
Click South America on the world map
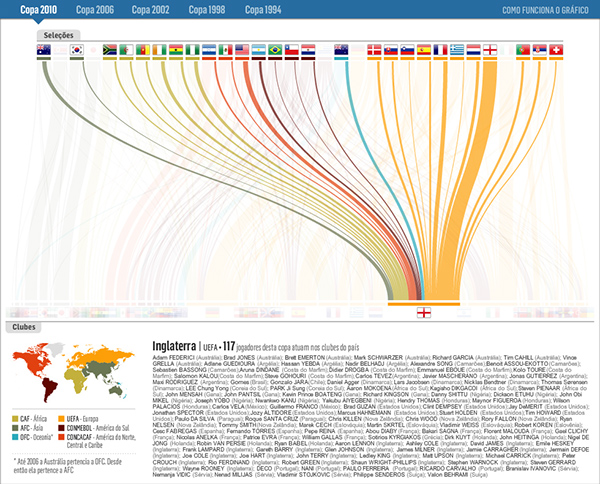coord(50,388)
